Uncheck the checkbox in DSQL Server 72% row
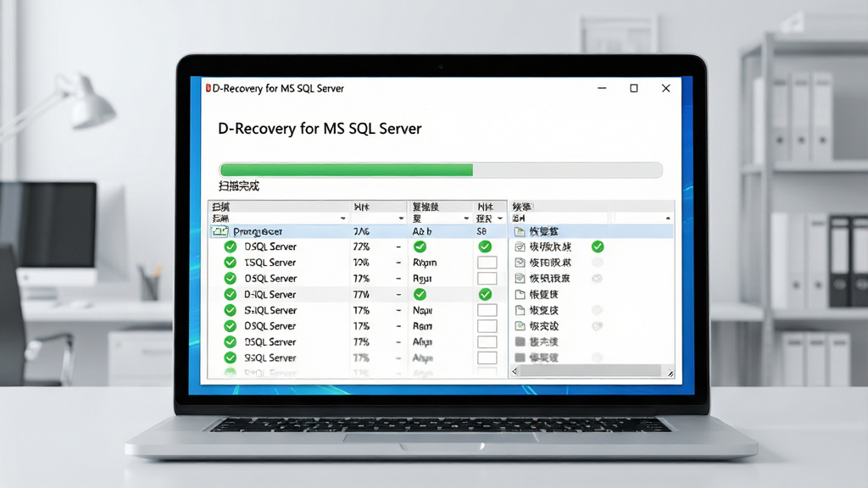Screen dimensions: 868x488 pos(486,247)
